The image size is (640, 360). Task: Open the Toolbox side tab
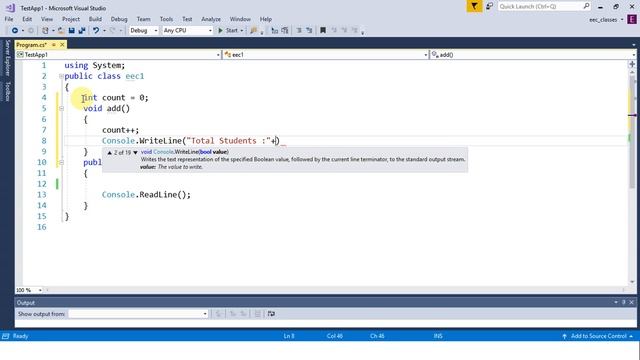point(7,91)
